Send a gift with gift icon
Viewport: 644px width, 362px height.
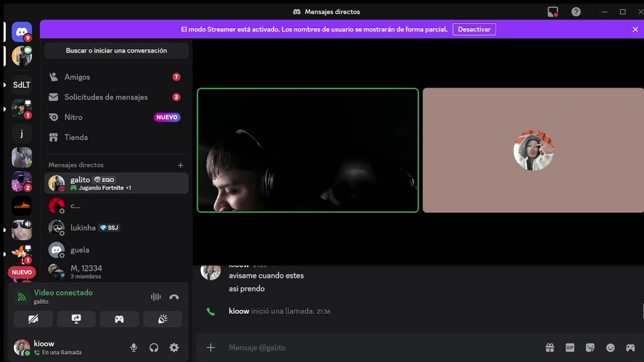[x=550, y=347]
